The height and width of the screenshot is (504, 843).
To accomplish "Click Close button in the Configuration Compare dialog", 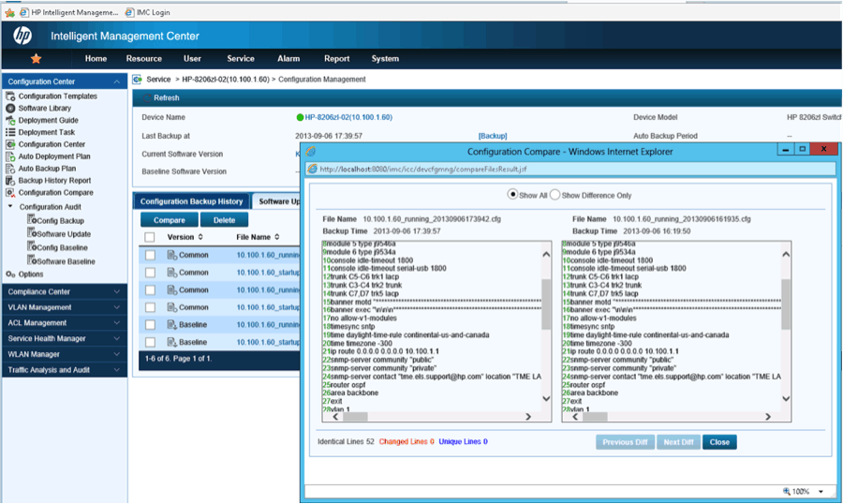I will click(x=719, y=442).
